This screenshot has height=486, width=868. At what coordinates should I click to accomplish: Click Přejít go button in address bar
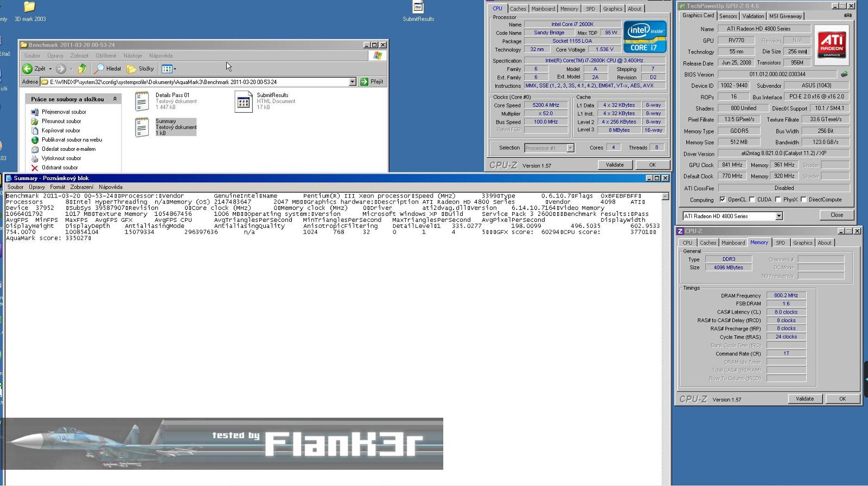tap(372, 82)
